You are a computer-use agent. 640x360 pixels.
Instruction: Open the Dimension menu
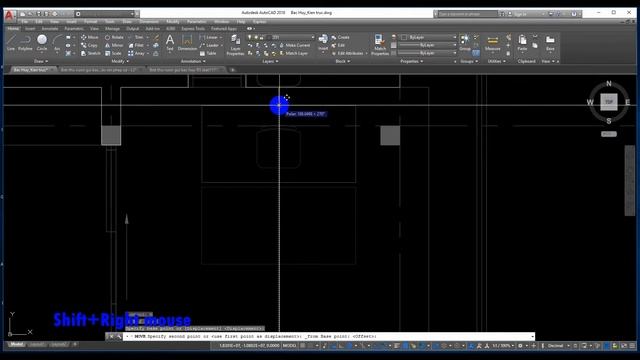149,21
